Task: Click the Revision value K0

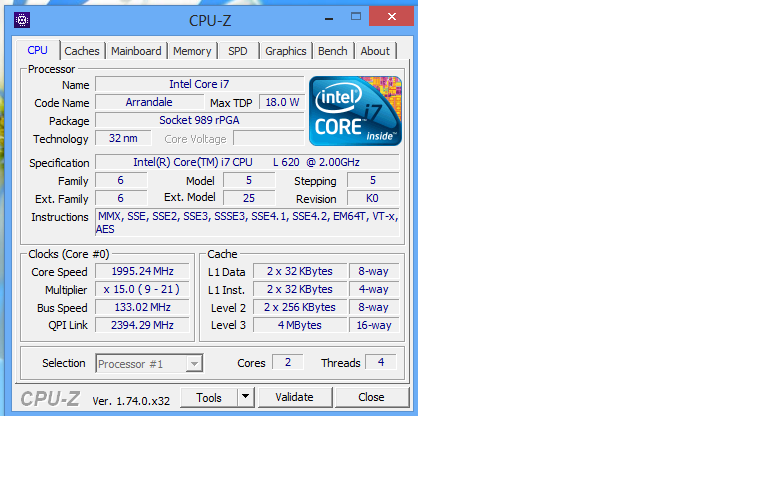Action: tap(373, 198)
